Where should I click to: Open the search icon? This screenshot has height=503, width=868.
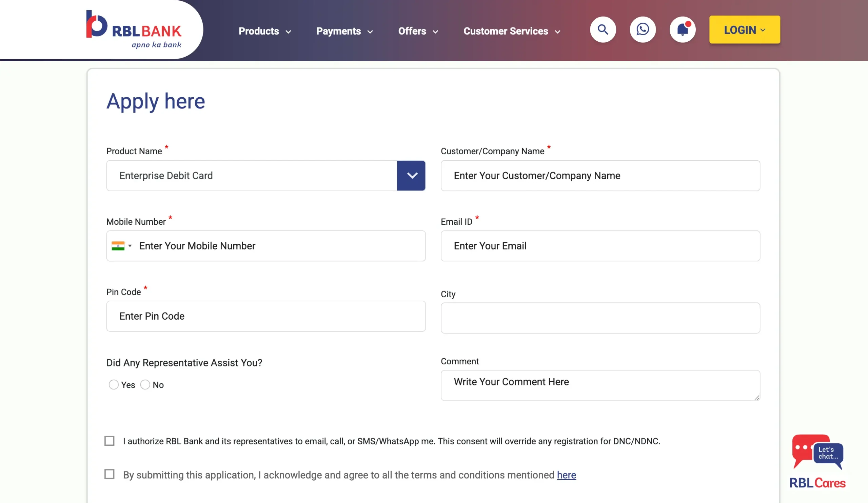[x=603, y=29]
